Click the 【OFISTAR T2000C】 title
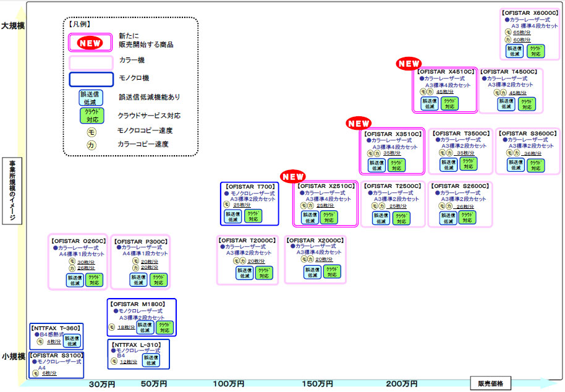This screenshot has width=565, height=392. coord(247,241)
